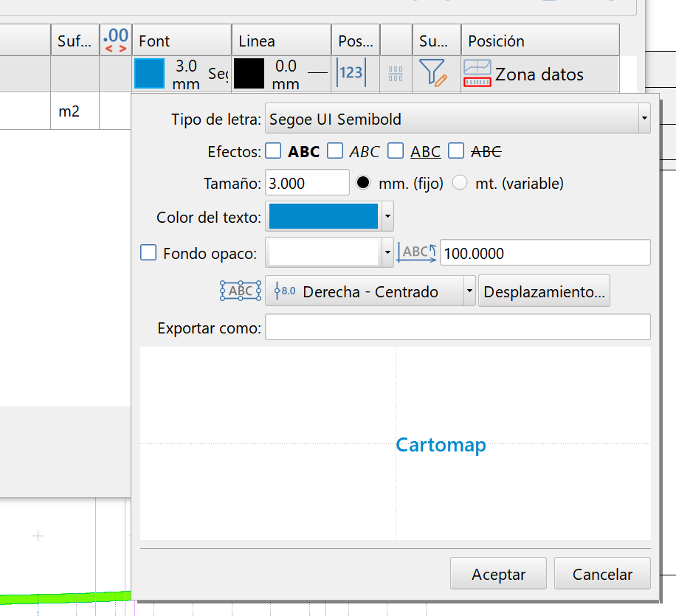Click the Linea column header
Screen dimensions: 676x616
(x=256, y=41)
